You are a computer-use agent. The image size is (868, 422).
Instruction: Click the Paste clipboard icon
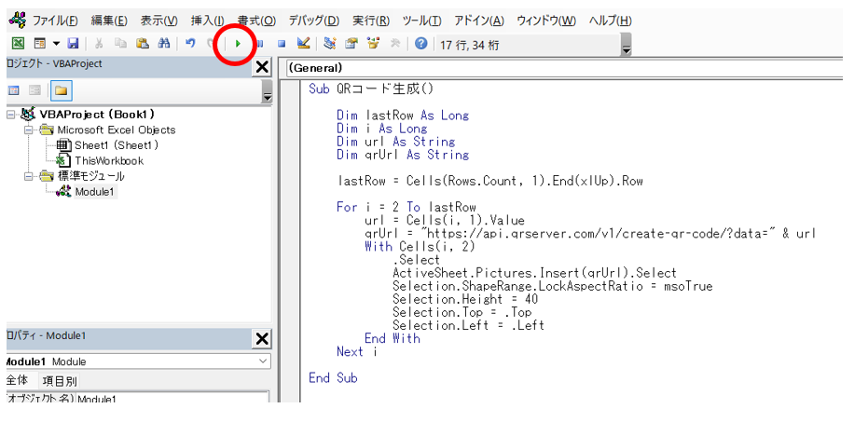pos(143,44)
